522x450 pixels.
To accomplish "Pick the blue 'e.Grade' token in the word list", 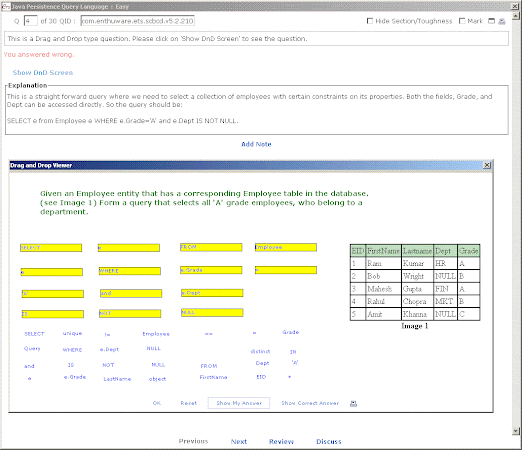I will pos(75,377).
